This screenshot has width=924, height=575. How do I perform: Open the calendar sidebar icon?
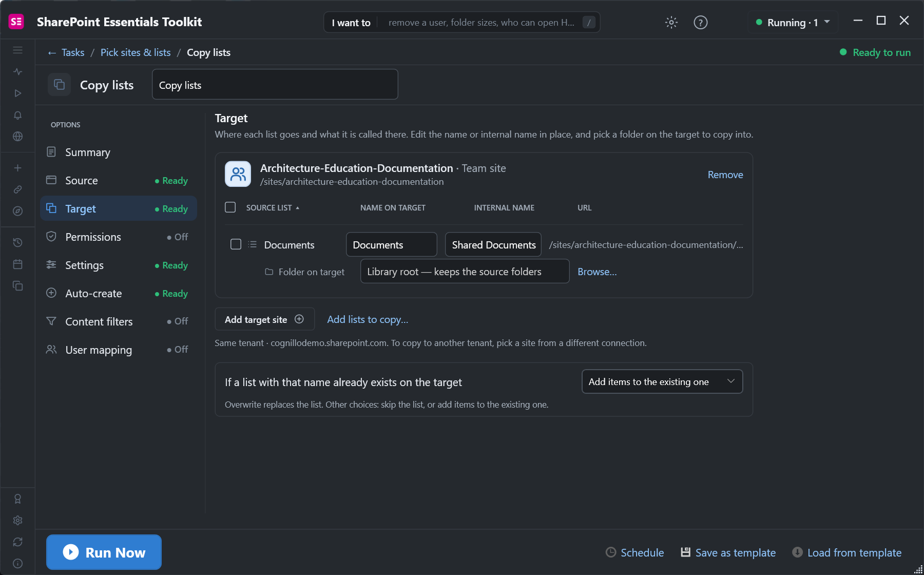coord(17,264)
